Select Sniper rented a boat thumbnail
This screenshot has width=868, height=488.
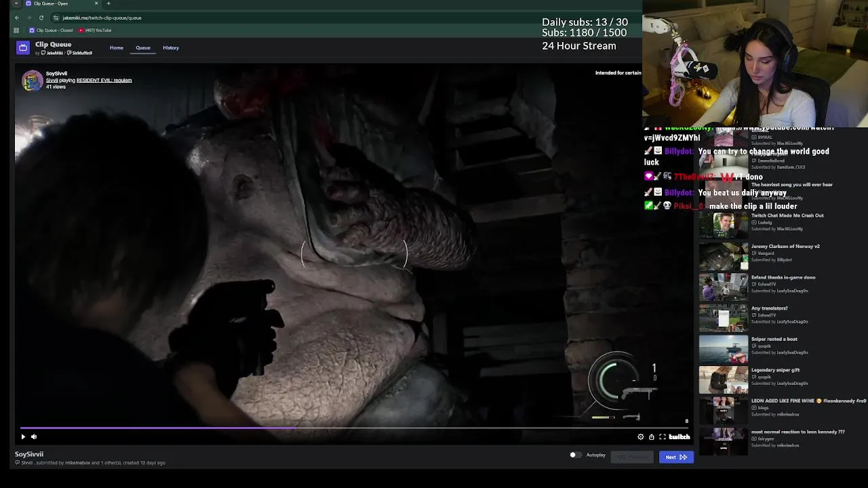tap(724, 349)
